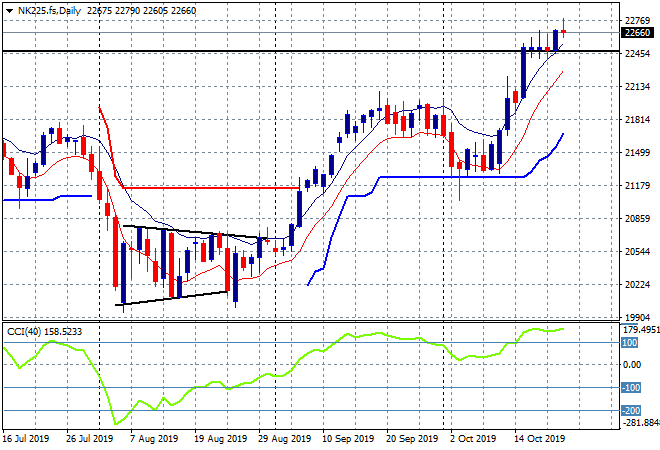The image size is (660, 450).
Task: Click the 26 Jul 2019 date label
Action: (89, 439)
